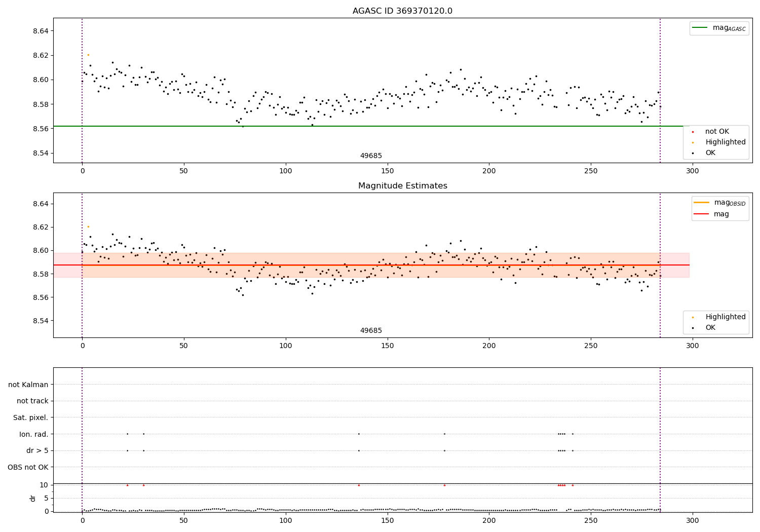Click the 'not Kalman' y-axis label
Viewport: 760px width, 532px height.
[x=28, y=385]
